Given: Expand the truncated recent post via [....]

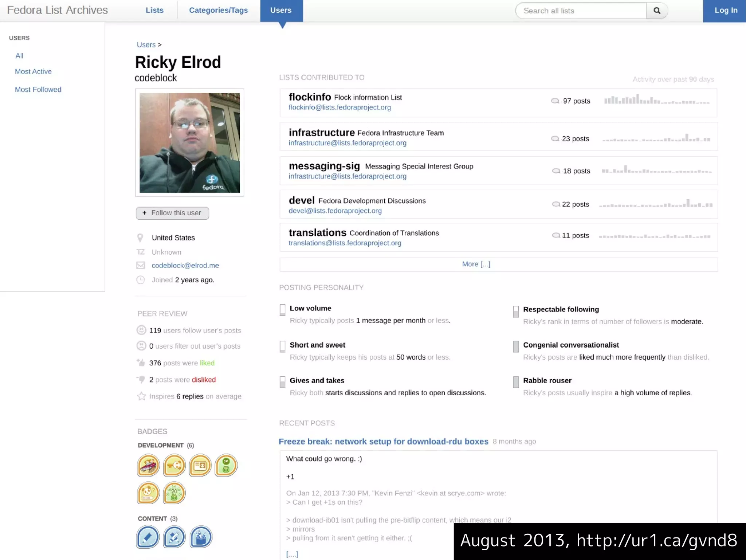Looking at the screenshot, I should (292, 554).
